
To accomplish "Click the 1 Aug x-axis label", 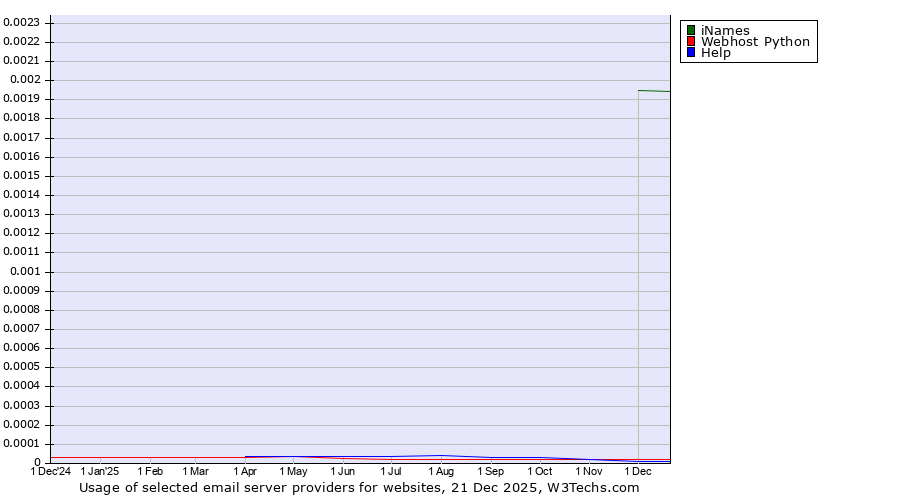I will 441,471.
